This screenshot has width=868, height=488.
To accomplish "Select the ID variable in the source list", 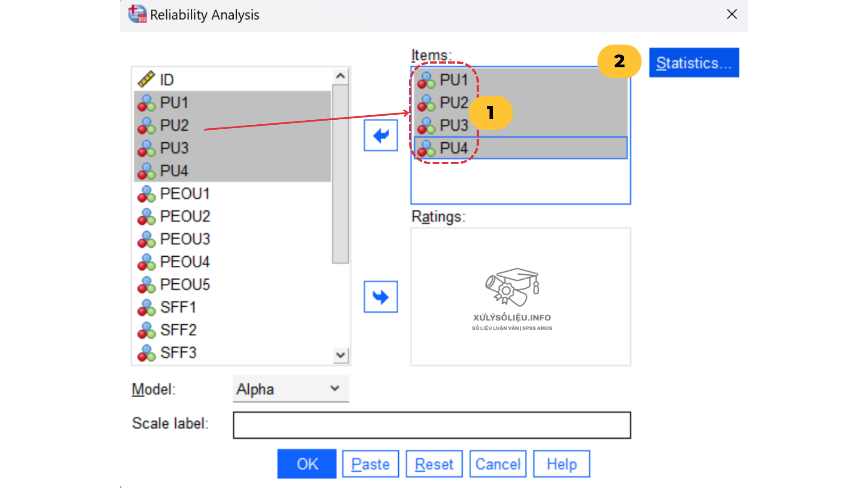I will pyautogui.click(x=232, y=80).
